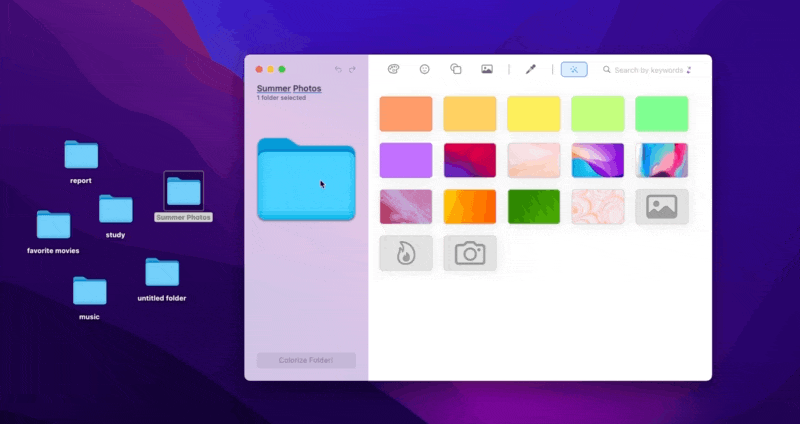This screenshot has width=800, height=424.
Task: Choose the blue and pink paint texture
Action: pyautogui.click(x=662, y=160)
